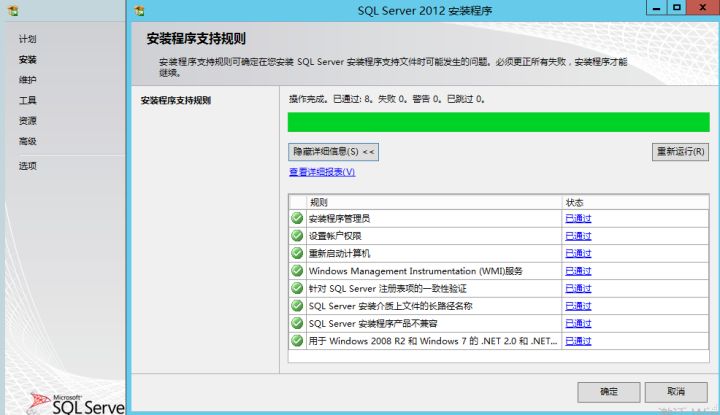Select 安装 in the sidebar
This screenshot has height=415, width=720.
pyautogui.click(x=28, y=59)
